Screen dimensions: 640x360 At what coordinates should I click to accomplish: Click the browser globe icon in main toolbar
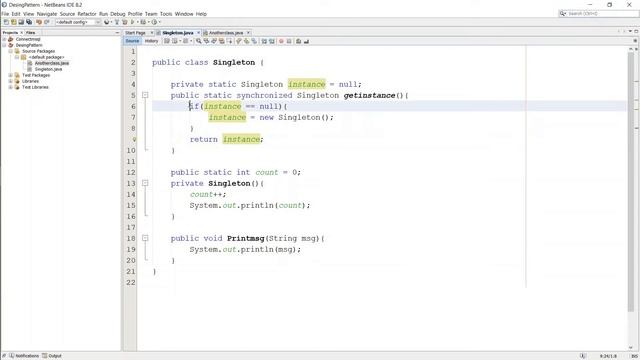tap(107, 22)
